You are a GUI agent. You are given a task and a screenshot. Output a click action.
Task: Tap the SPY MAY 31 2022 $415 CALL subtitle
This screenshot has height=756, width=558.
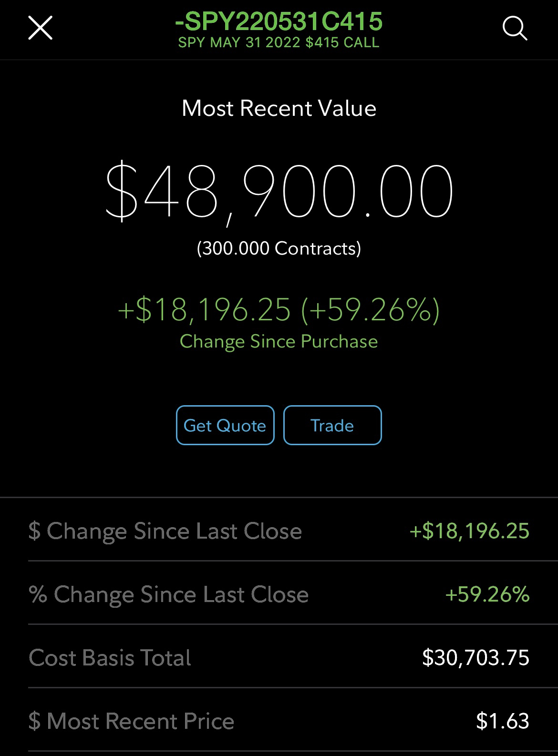[279, 43]
